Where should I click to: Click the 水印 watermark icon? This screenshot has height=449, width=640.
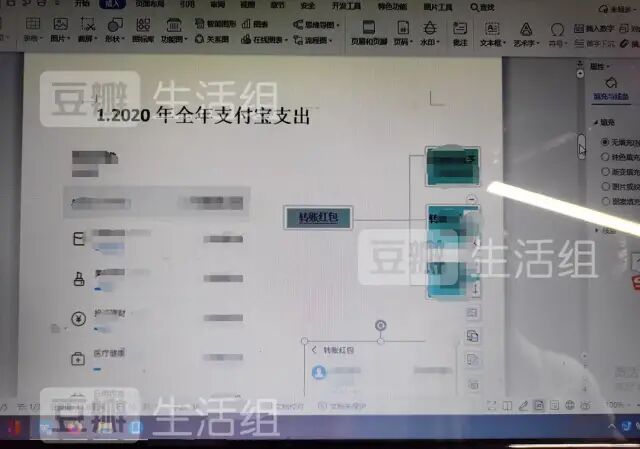429,28
